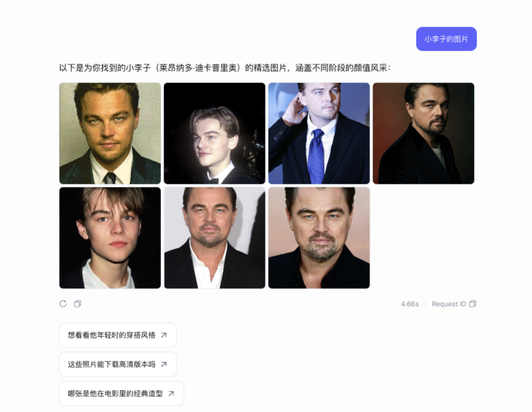Choose the 这些照片能下载高清版本吗 suggestion
Image resolution: width=532 pixels, height=412 pixels.
click(x=117, y=364)
